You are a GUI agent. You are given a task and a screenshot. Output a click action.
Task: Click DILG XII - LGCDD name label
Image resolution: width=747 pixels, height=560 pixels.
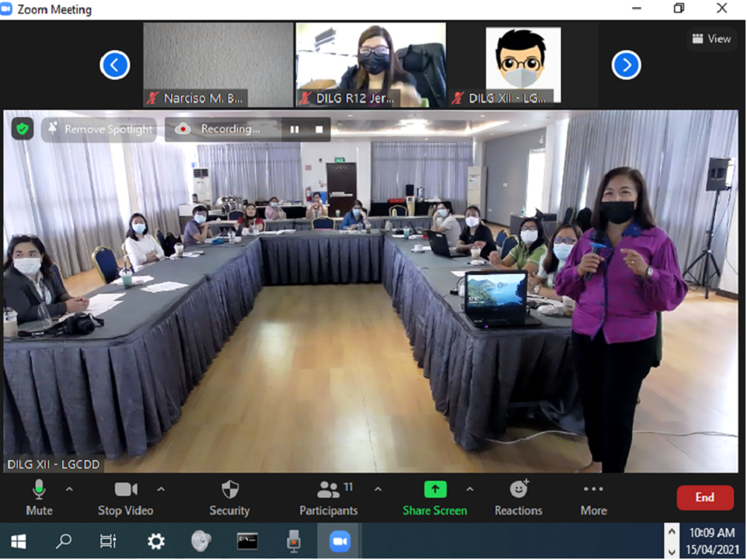53,464
